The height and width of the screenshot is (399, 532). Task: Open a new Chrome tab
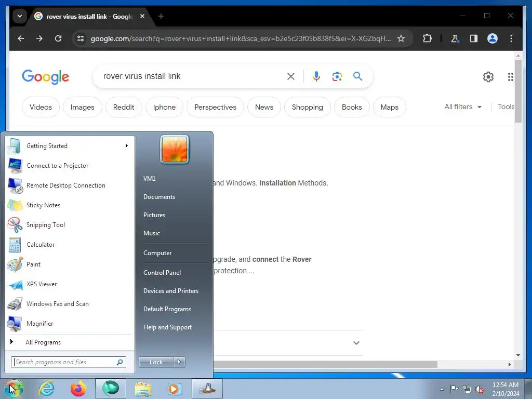[x=161, y=16]
